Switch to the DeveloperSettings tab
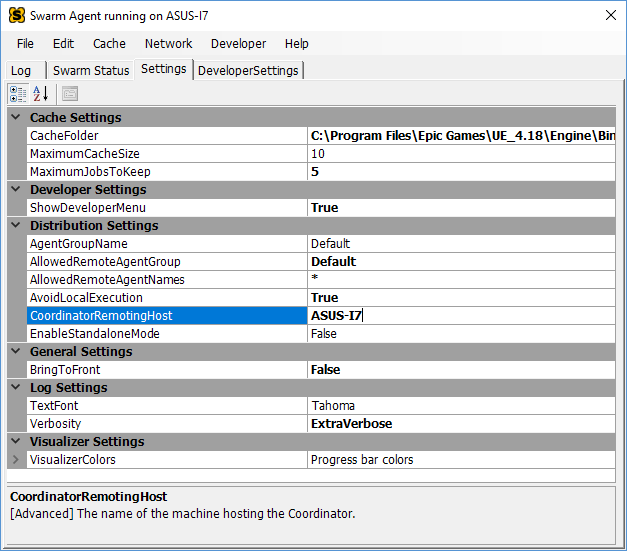The width and height of the screenshot is (627, 551). (248, 71)
